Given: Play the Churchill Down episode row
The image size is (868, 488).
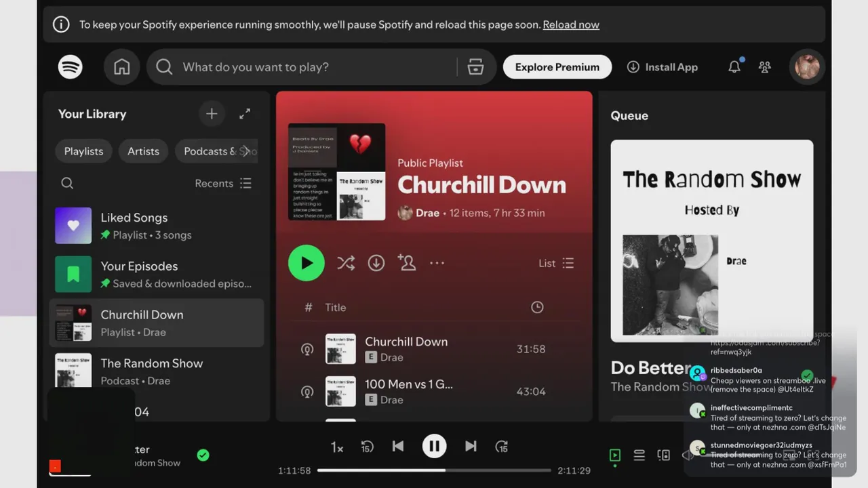Looking at the screenshot, I should pyautogui.click(x=434, y=349).
